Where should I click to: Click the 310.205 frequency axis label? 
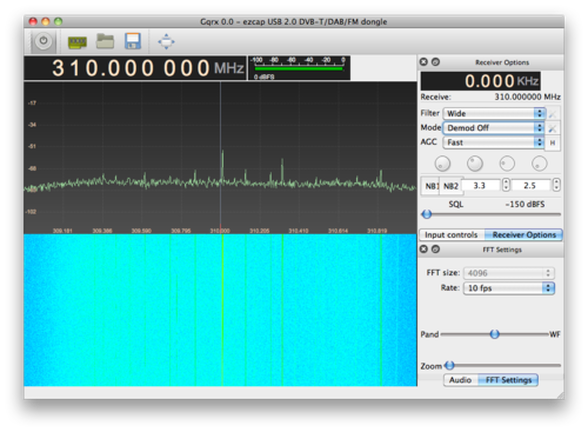pos(259,231)
